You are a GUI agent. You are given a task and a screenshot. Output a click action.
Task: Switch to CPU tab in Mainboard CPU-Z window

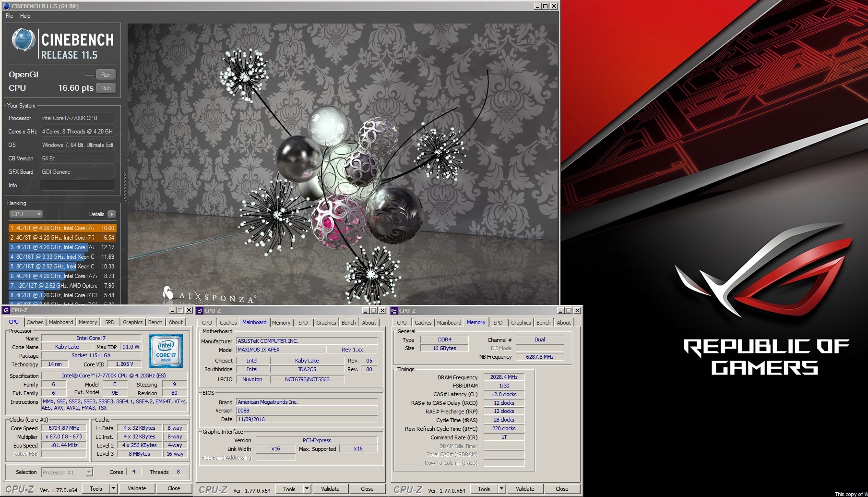tap(207, 323)
